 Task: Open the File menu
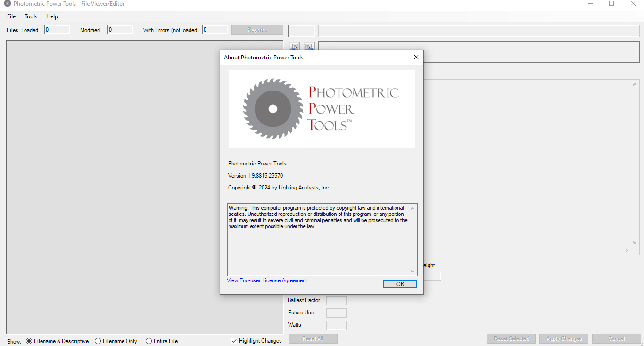click(x=11, y=16)
